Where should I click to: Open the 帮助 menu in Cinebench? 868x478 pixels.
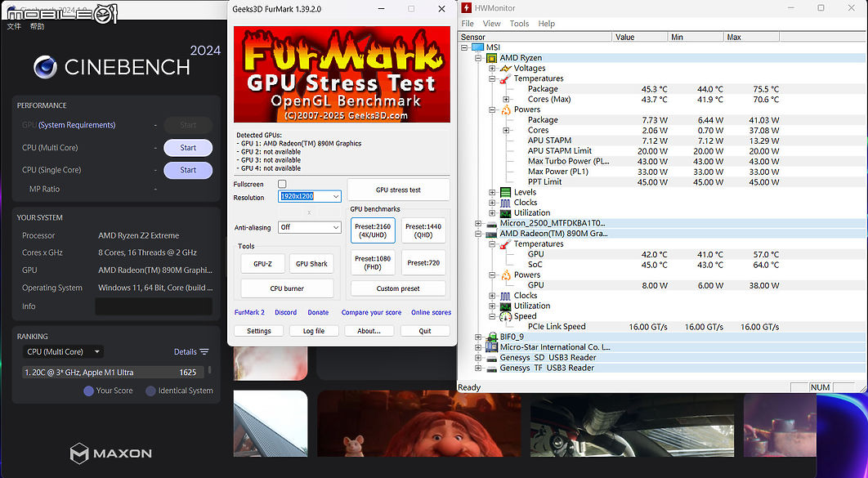click(x=37, y=26)
